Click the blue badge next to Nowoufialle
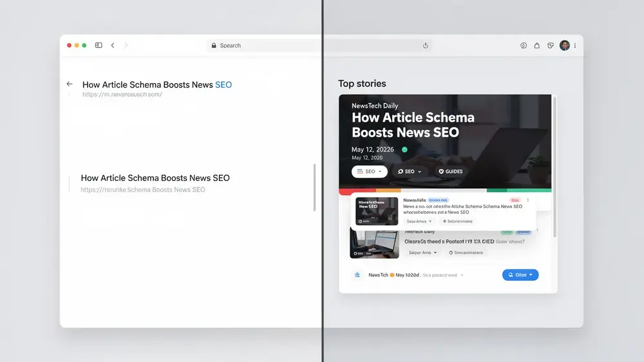The width and height of the screenshot is (644, 362). pos(438,200)
